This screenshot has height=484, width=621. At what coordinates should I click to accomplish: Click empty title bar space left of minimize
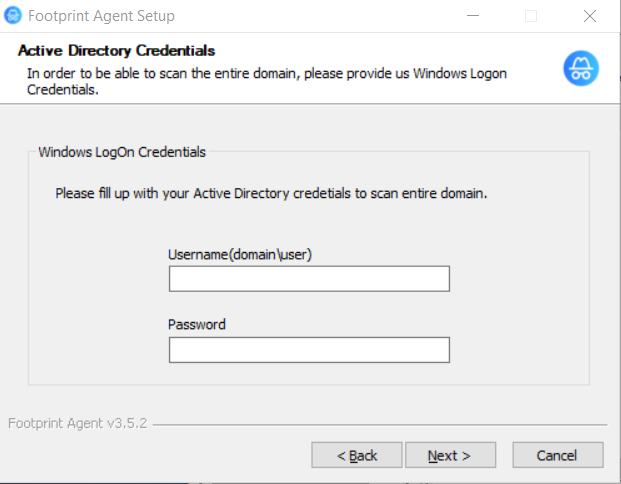click(x=317, y=16)
